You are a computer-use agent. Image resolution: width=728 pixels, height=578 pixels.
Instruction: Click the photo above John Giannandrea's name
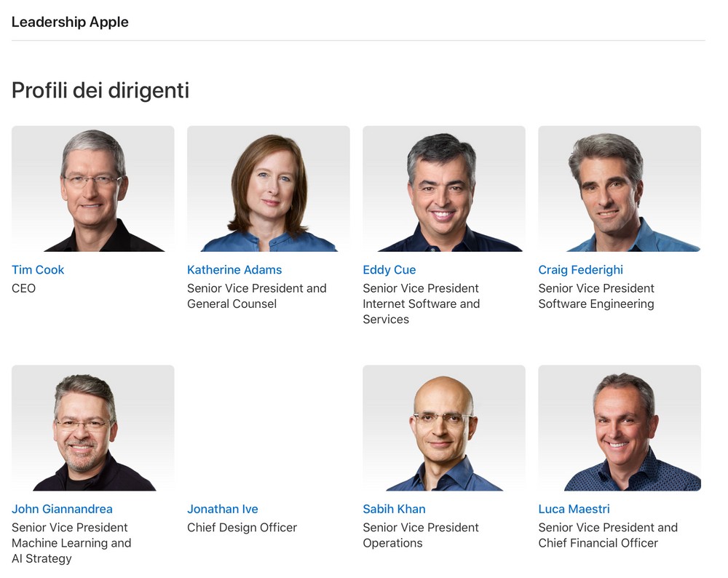[93, 427]
